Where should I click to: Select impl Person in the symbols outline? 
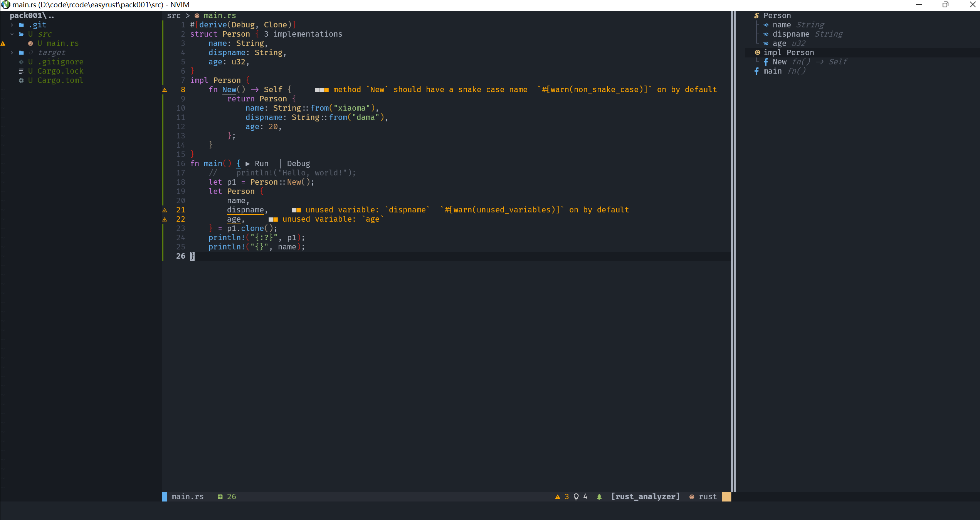pyautogui.click(x=788, y=53)
